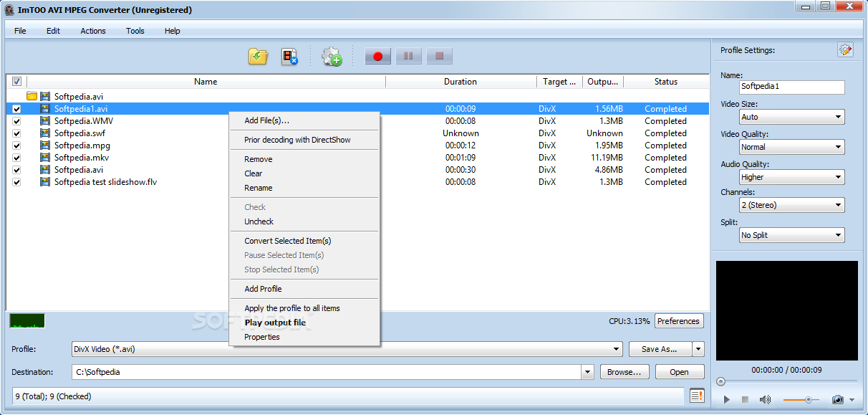Click the green CPU usage graph
Viewport: 868px width, 415px height.
(26, 320)
